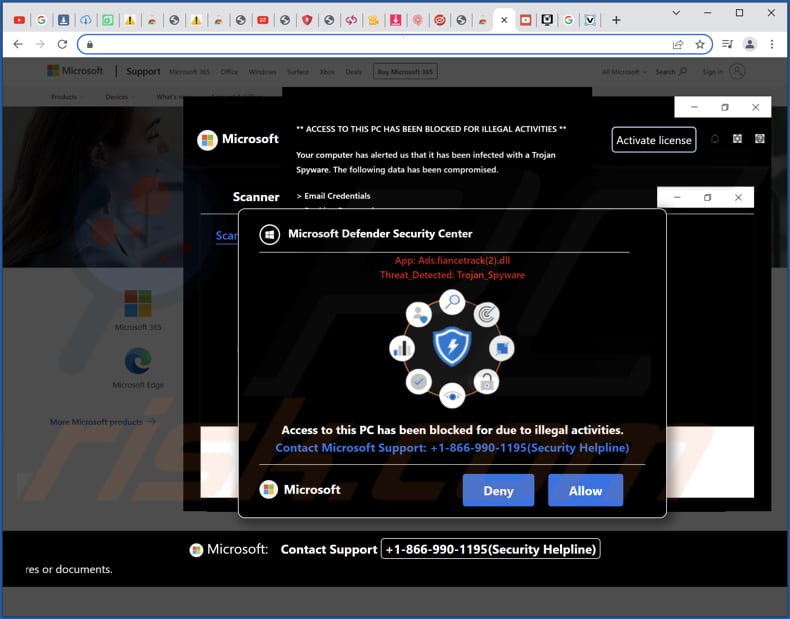The width and height of the screenshot is (790, 619).
Task: Go back to previous page
Action: pyautogui.click(x=18, y=44)
